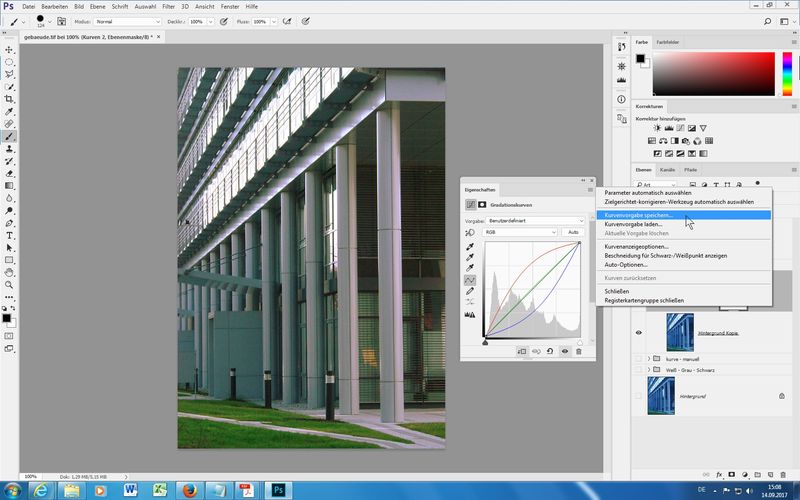This screenshot has height=500, width=800.
Task: Select the Eraser tool
Action: (x=9, y=173)
